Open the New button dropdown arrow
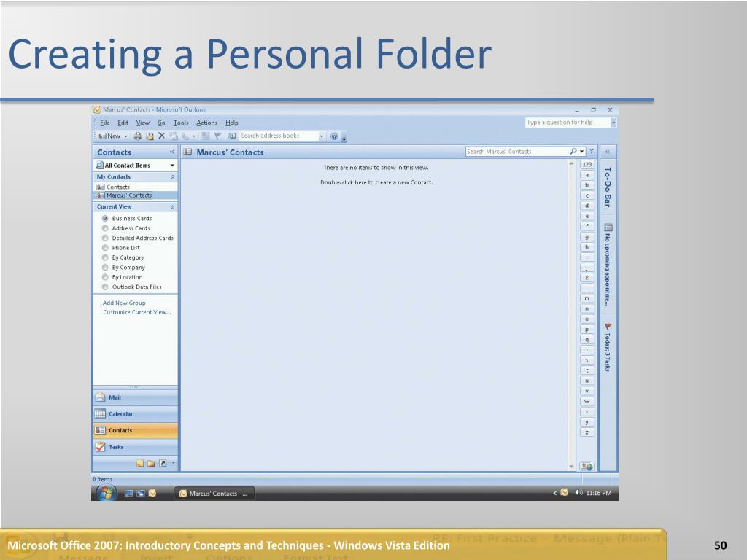Image resolution: width=747 pixels, height=560 pixels. [x=125, y=136]
